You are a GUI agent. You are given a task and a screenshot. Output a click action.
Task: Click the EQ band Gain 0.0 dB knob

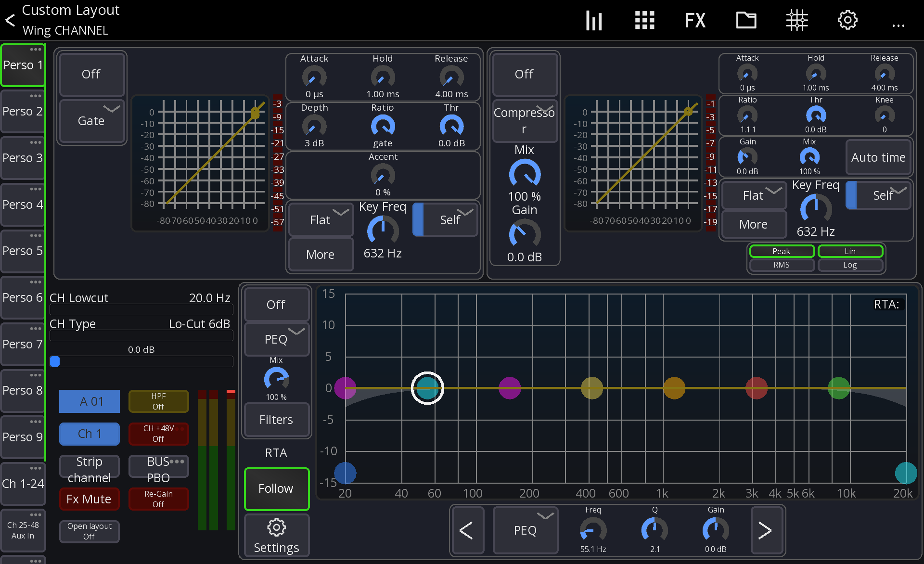[x=716, y=530]
